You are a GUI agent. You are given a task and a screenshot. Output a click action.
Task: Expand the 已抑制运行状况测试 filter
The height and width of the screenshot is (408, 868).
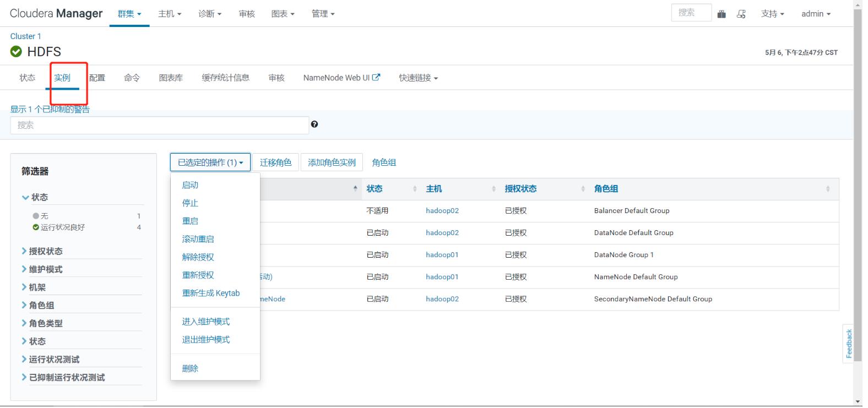(x=63, y=378)
